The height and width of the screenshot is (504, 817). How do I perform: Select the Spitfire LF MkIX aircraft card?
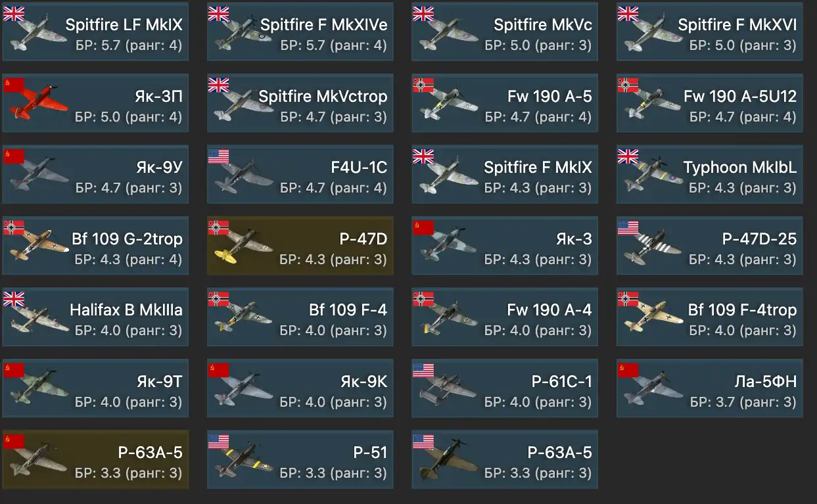click(x=95, y=32)
